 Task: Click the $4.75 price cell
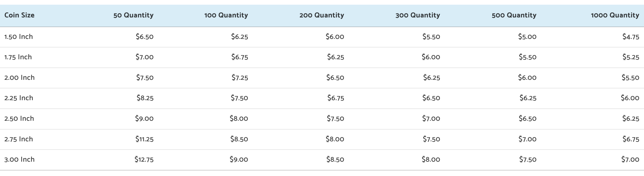[631, 37]
